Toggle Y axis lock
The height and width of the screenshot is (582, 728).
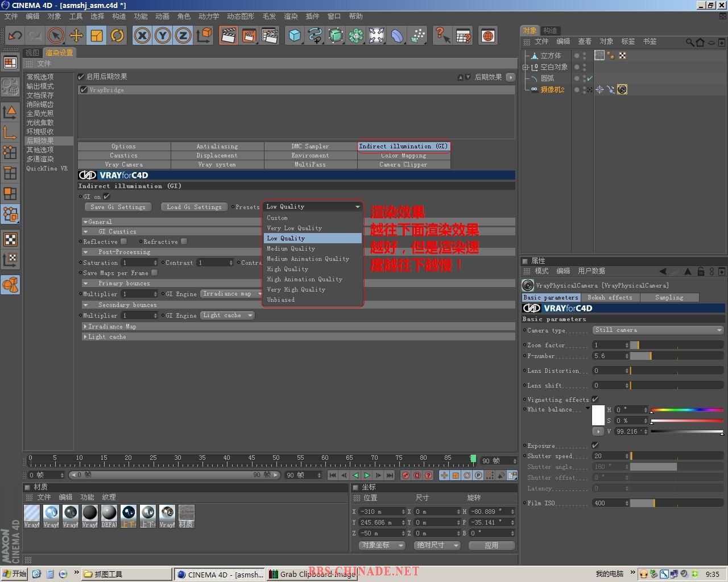(163, 36)
